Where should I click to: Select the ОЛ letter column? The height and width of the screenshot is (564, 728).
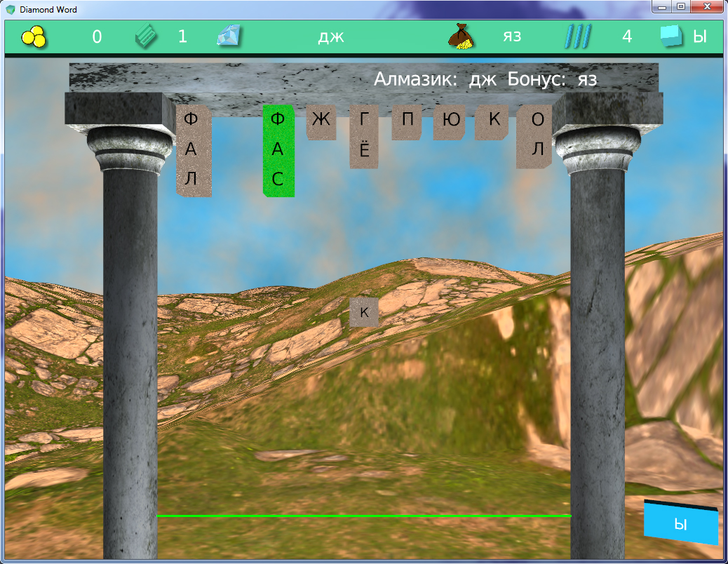pos(537,135)
